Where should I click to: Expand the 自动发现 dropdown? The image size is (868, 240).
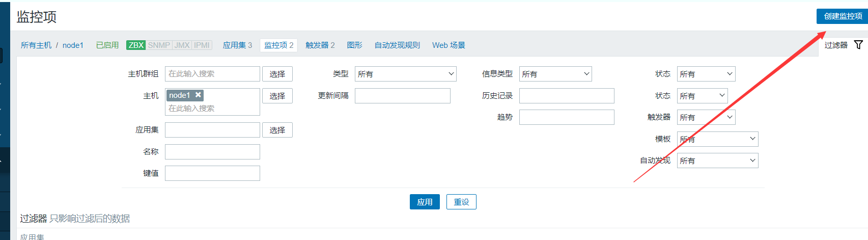(717, 161)
